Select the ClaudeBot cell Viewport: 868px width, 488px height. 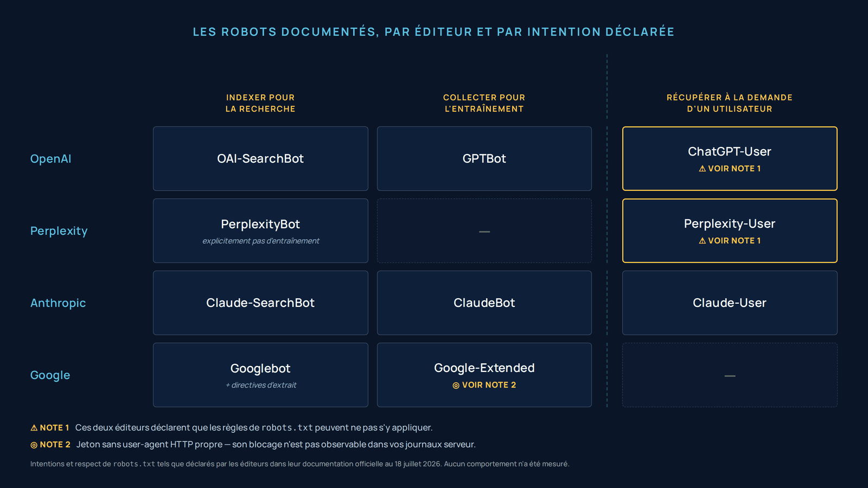(x=484, y=303)
